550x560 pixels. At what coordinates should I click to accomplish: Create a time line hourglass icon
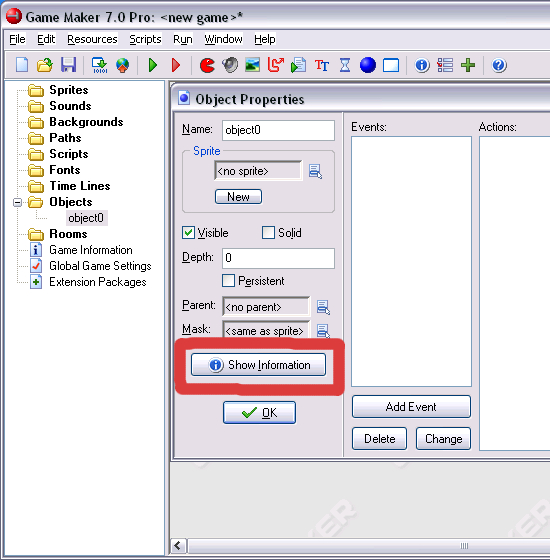(x=345, y=65)
